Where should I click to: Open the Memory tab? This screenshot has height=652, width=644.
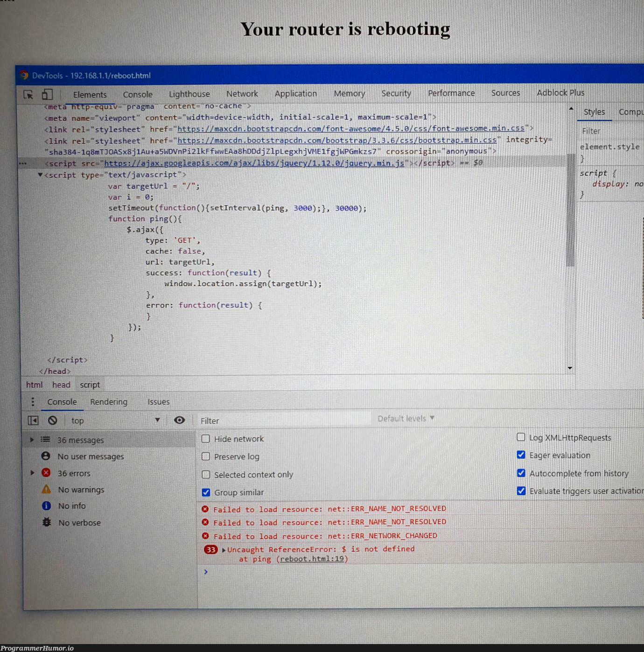point(350,94)
